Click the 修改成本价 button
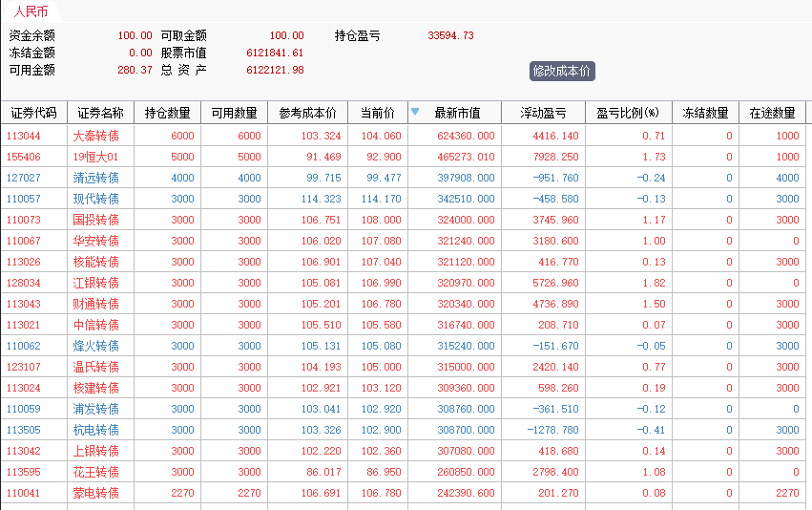 point(562,71)
